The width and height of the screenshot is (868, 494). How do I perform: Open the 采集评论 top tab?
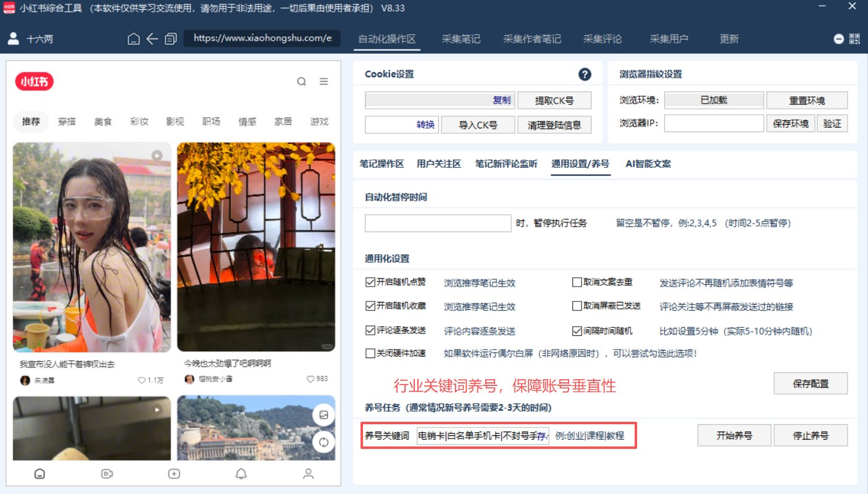point(603,39)
